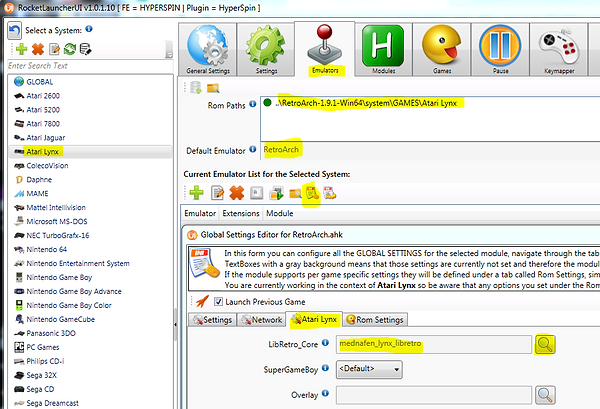Select Nintendo Game Boy Advance system
The width and height of the screenshot is (600, 409).
click(90, 291)
